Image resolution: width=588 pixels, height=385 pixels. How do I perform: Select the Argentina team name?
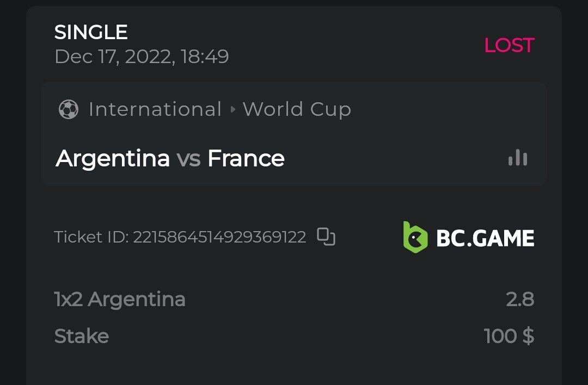click(x=113, y=158)
